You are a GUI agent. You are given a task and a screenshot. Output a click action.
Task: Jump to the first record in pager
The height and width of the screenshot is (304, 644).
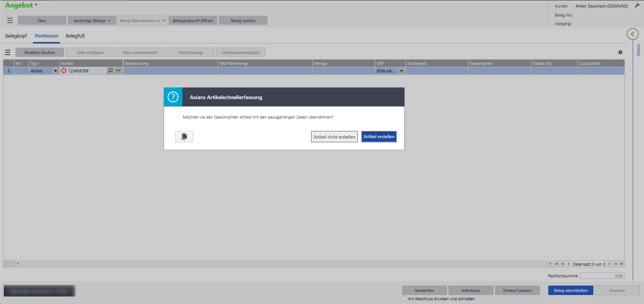pyautogui.click(x=557, y=264)
